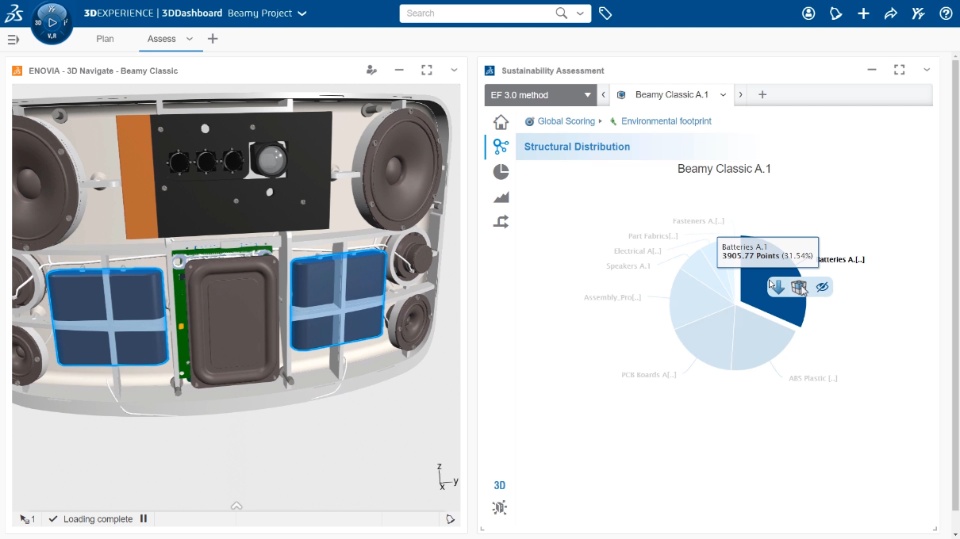This screenshot has width=960, height=539.
Task: Open the pie chart view in sidebar
Action: tap(501, 172)
